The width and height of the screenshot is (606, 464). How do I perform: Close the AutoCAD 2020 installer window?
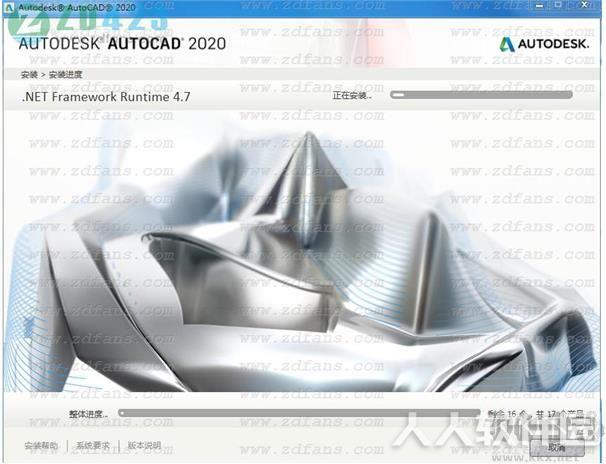coord(585,5)
